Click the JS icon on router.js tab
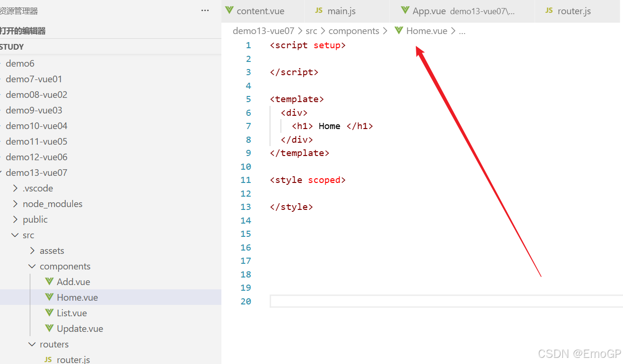Screen dimensions: 623x364 pos(549,10)
